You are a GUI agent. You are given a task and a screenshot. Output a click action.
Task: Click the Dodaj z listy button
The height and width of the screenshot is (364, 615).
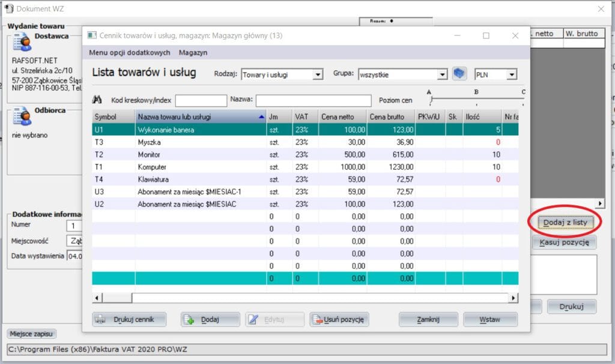pos(564,223)
